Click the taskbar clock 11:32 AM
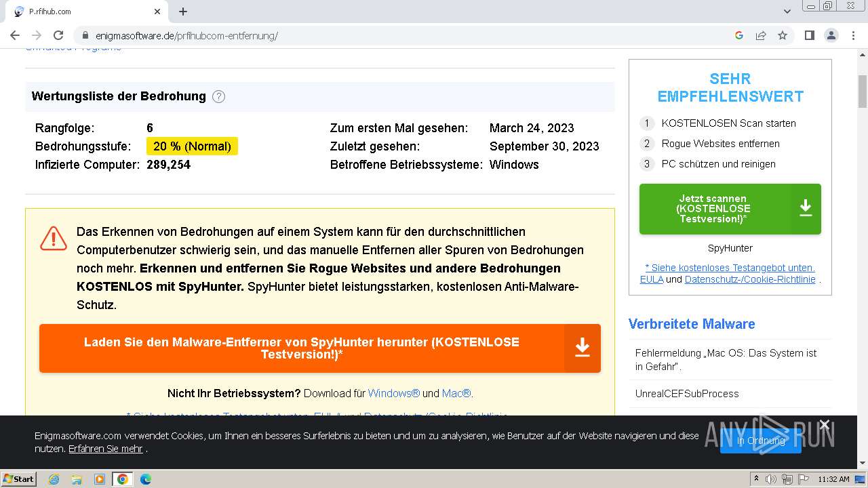This screenshot has height=488, width=868. click(833, 479)
